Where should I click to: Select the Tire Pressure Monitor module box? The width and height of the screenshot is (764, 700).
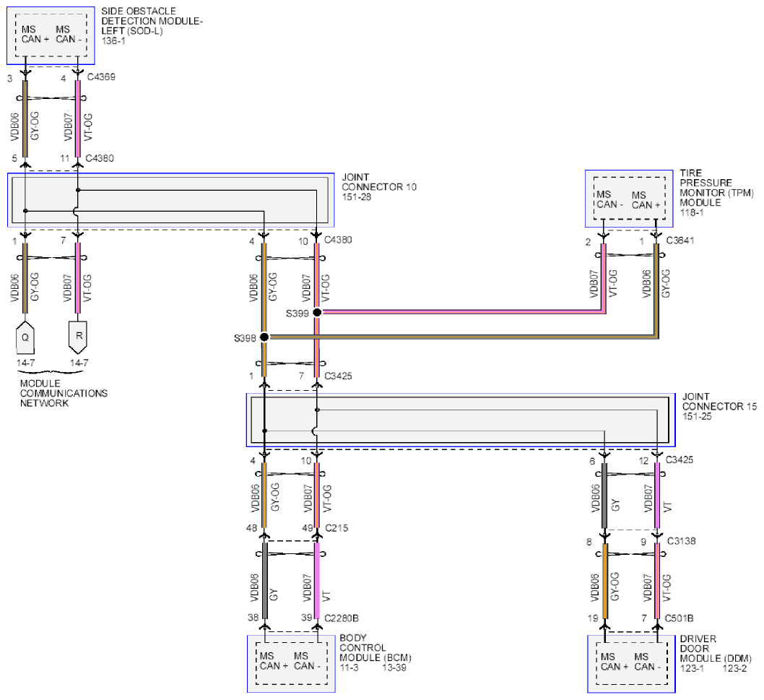click(629, 197)
